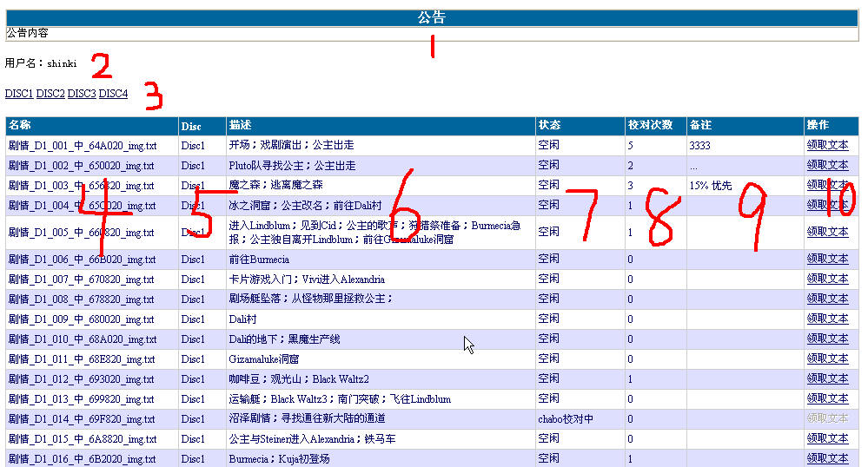868x467 pixels.
Task: Claim text for the 剧情_D1_002 row
Action: point(827,166)
